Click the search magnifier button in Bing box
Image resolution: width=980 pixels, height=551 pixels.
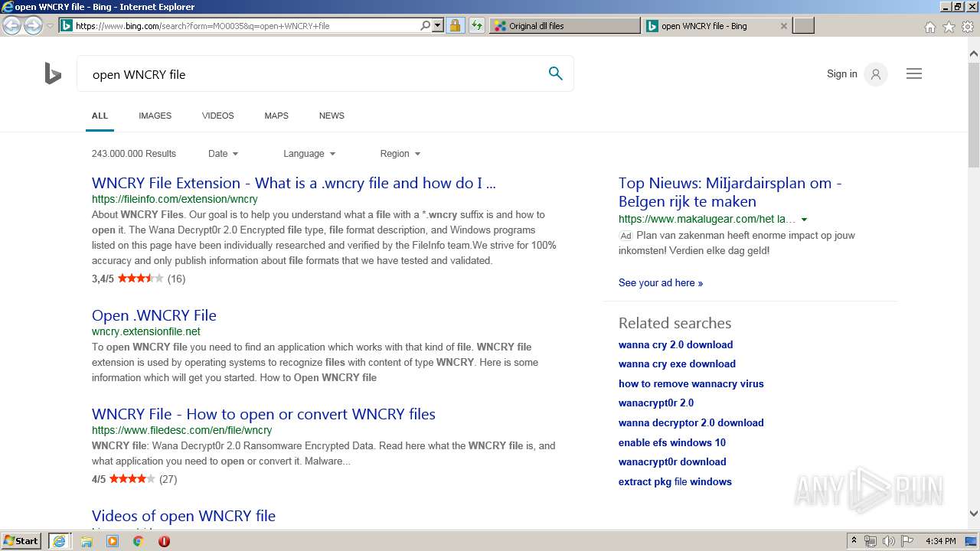[x=556, y=73]
